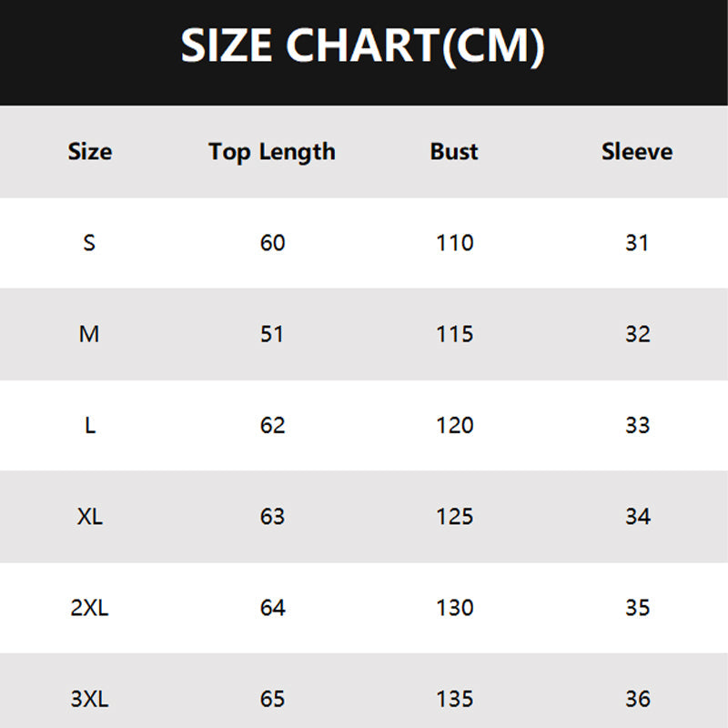Select top length value 51 for M
The image size is (728, 728).
(x=272, y=334)
